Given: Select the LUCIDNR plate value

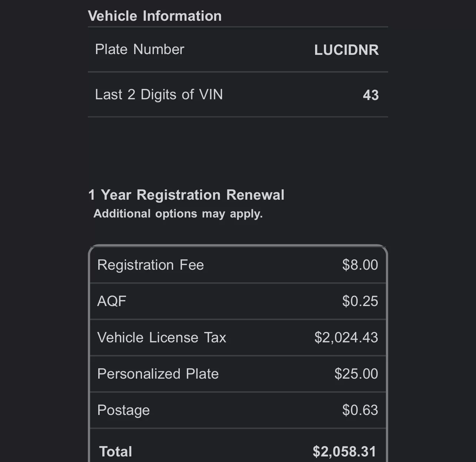Looking at the screenshot, I should pos(346,50).
